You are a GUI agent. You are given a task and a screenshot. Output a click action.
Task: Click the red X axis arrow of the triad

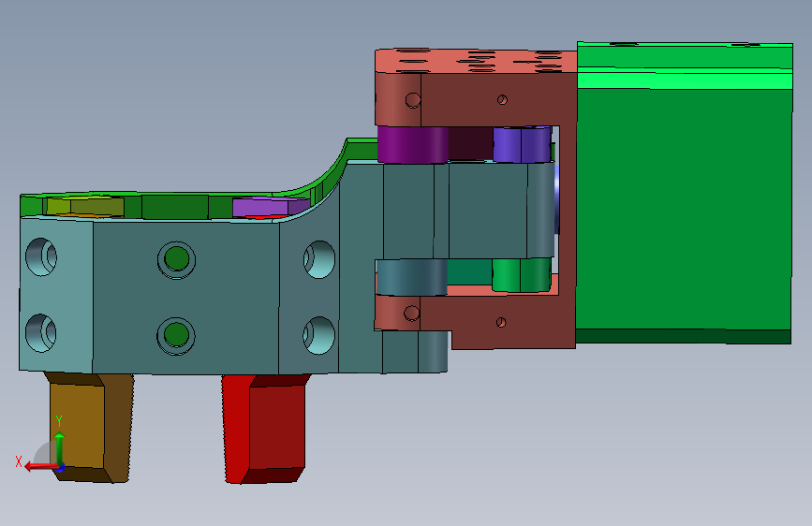coord(41,466)
